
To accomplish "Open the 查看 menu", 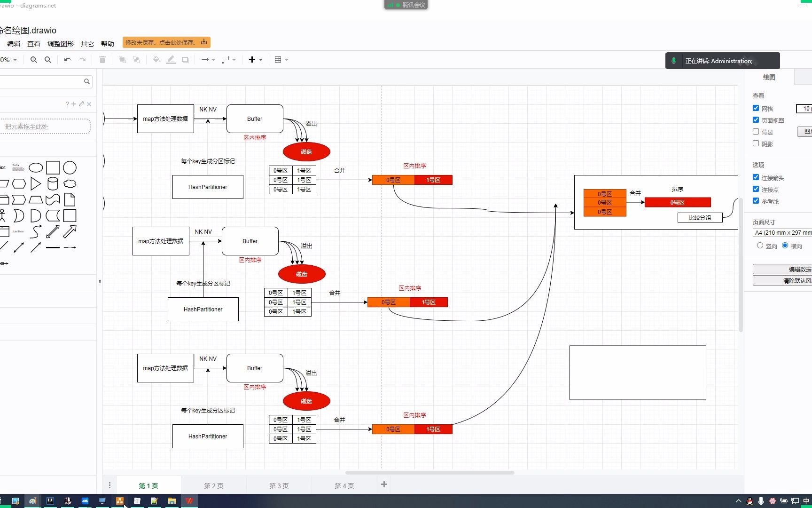I will pos(34,44).
